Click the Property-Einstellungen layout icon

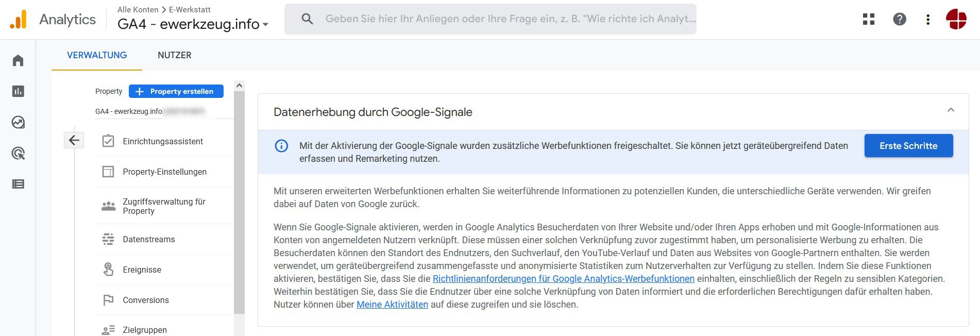[108, 172]
